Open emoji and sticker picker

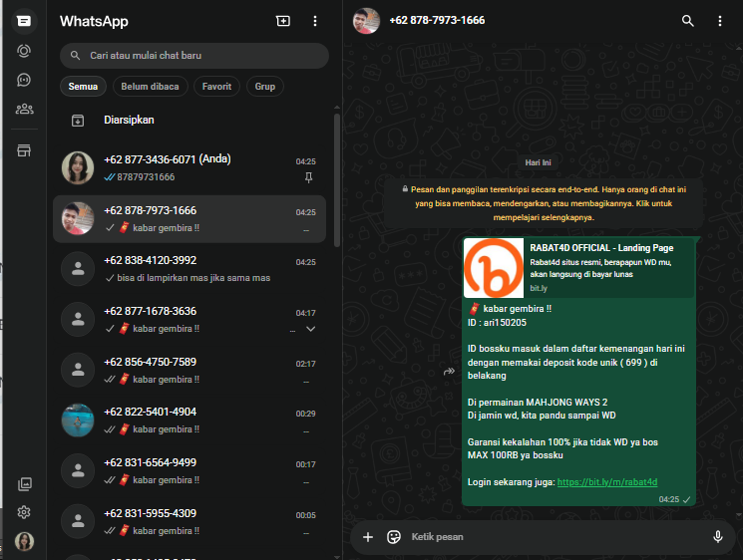pos(394,537)
